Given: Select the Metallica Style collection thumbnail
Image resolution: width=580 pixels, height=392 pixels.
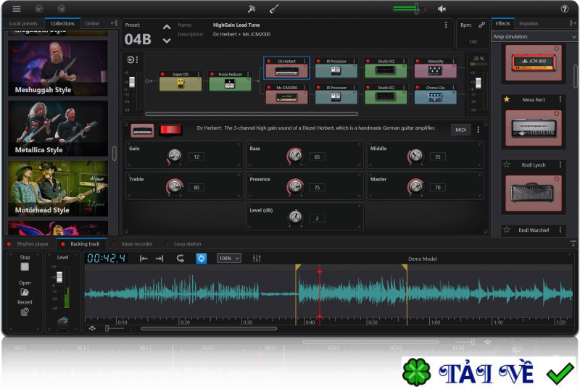Looking at the screenshot, I should 58,129.
